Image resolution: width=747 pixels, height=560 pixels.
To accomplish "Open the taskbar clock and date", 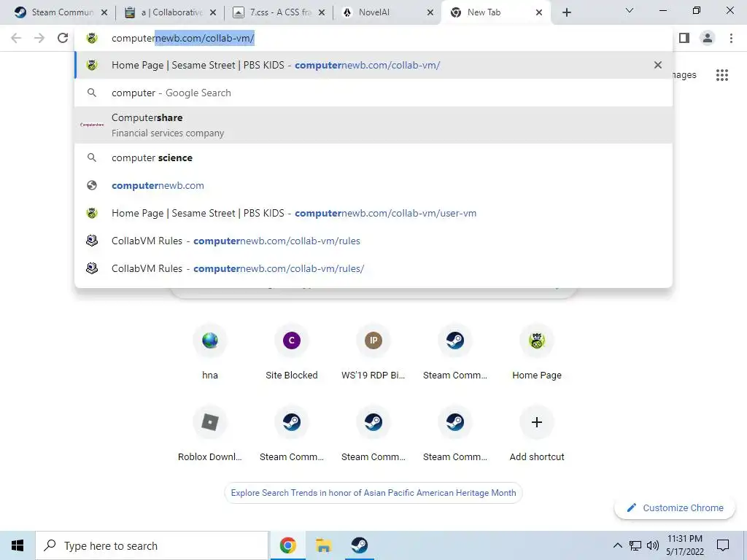I will 684,545.
